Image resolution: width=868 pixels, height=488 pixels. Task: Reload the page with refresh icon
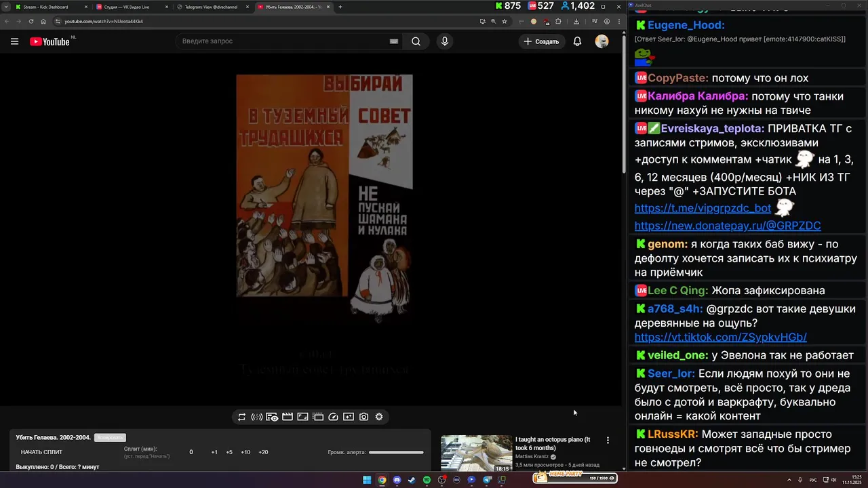[31, 21]
